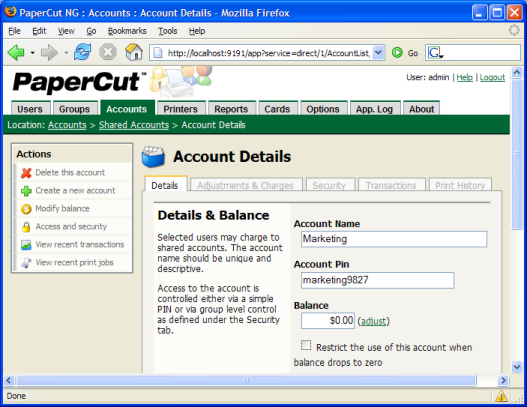Click Access and security action
This screenshot has height=407, width=527.
pyautogui.click(x=71, y=227)
